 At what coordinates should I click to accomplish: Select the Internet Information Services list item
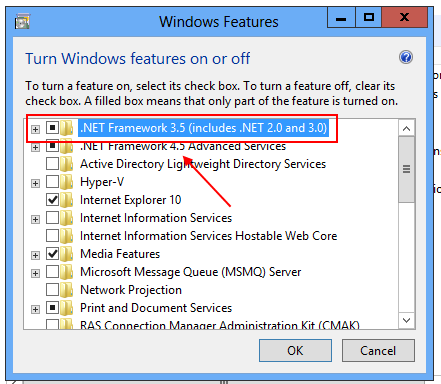click(156, 218)
